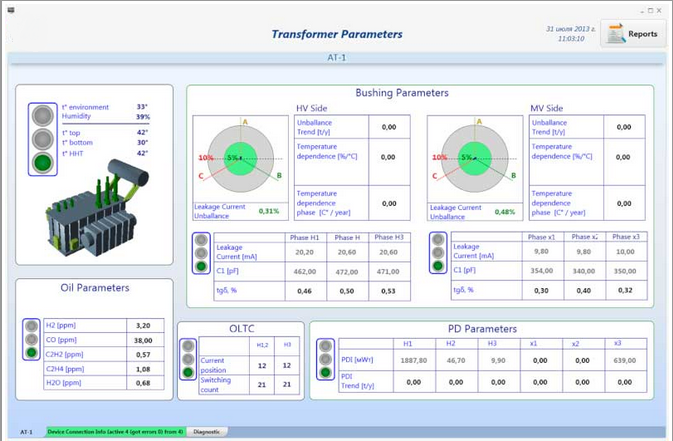Select the H2 [ppm] value cell
This screenshot has height=441, width=673.
(143, 325)
